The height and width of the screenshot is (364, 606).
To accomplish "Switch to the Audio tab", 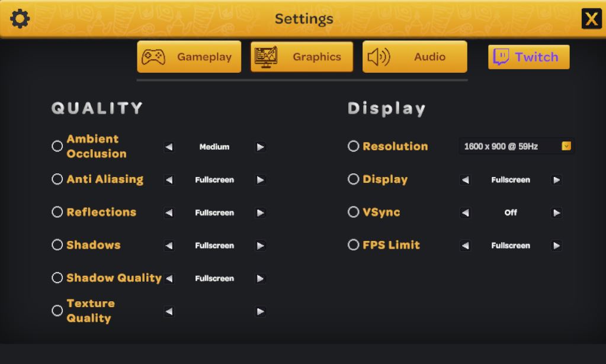I will 415,57.
